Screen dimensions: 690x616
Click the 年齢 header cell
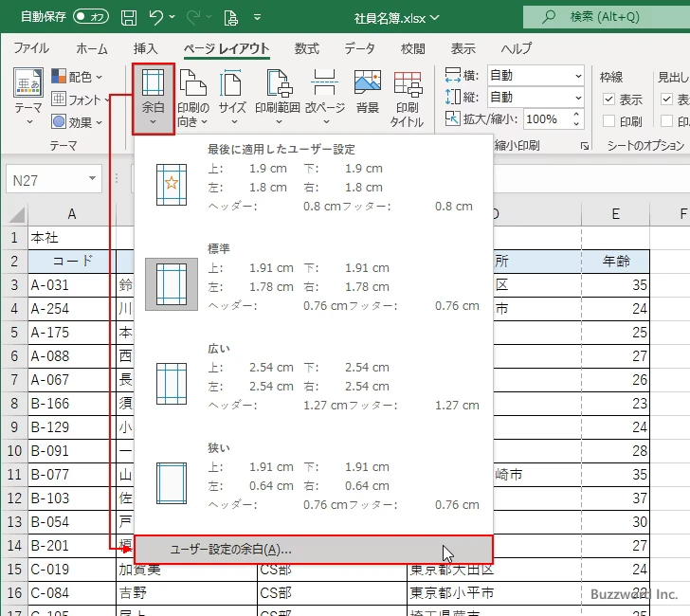[x=616, y=262]
